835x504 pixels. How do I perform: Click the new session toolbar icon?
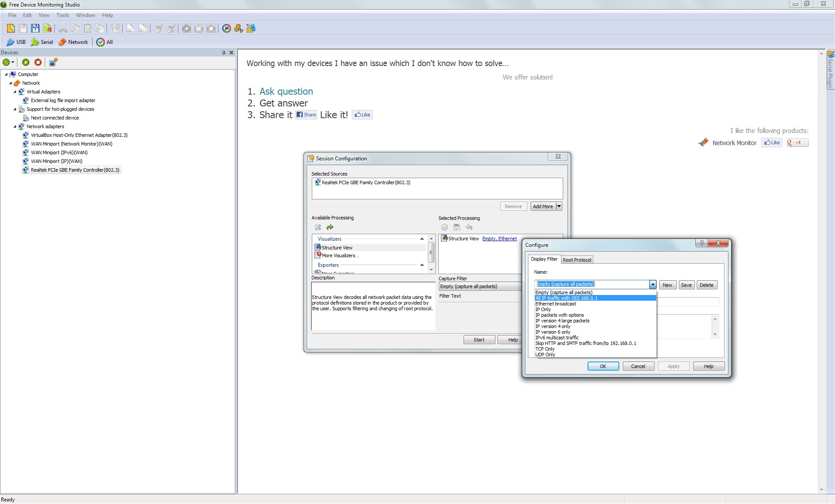pyautogui.click(x=11, y=28)
